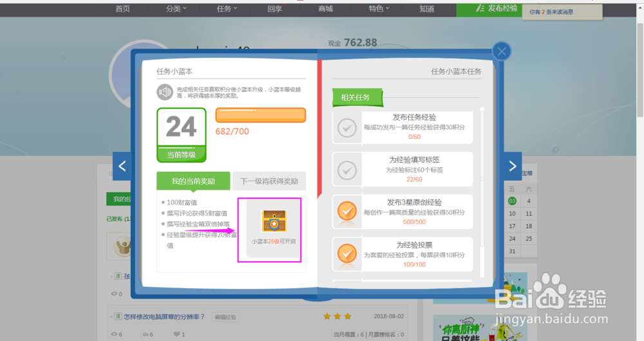This screenshot has height=341, width=644.
Task: Click the level 24 当前等级 badge
Action: coord(181,135)
